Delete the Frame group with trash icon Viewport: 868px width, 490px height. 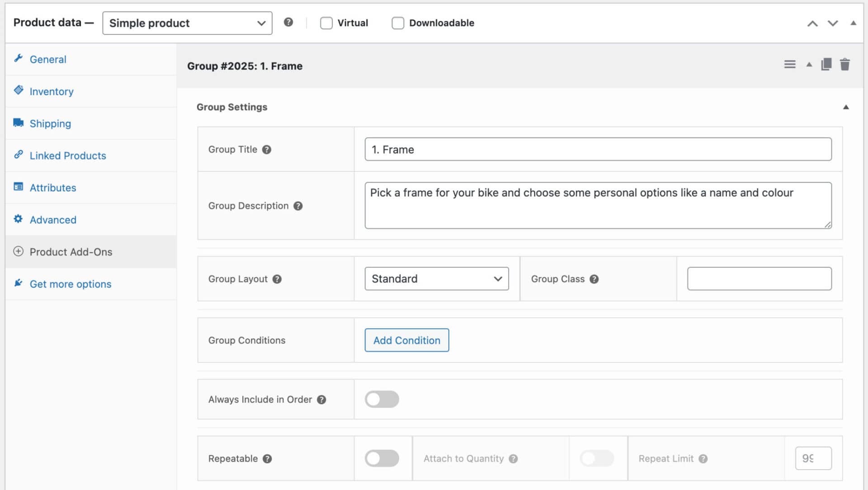pyautogui.click(x=844, y=64)
